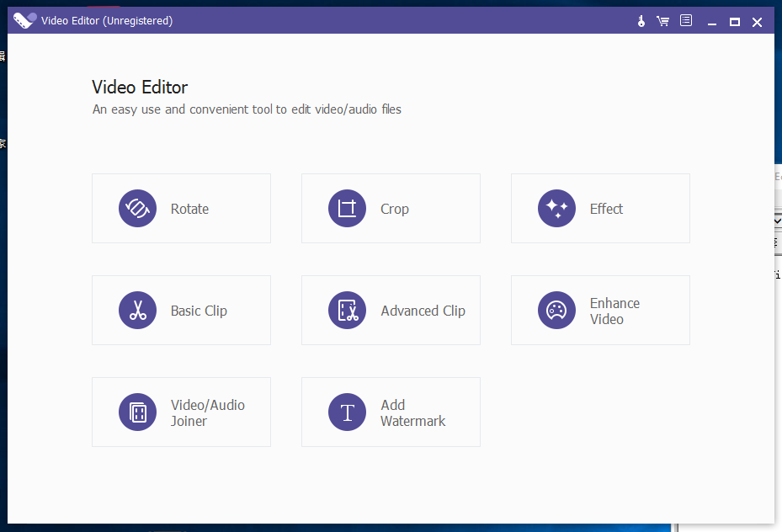Click the 'An easy use and convenient tool' subtitle
Image resolution: width=782 pixels, height=532 pixels.
247,109
